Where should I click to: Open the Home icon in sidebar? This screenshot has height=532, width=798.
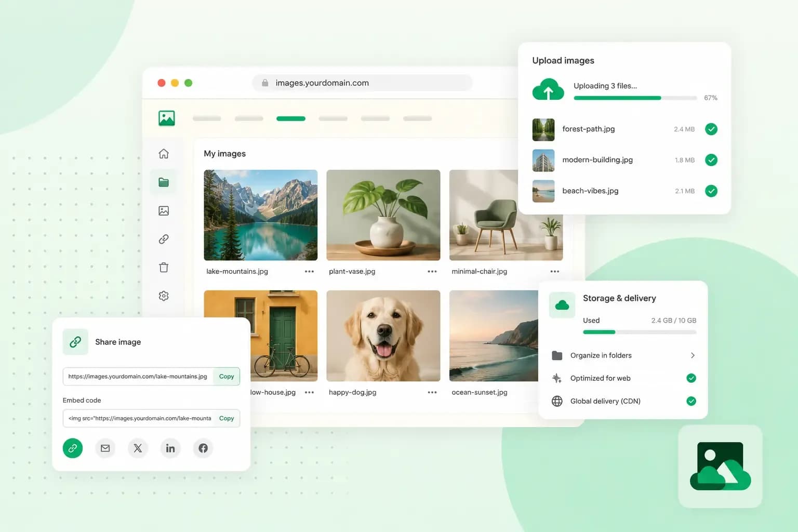coord(164,154)
